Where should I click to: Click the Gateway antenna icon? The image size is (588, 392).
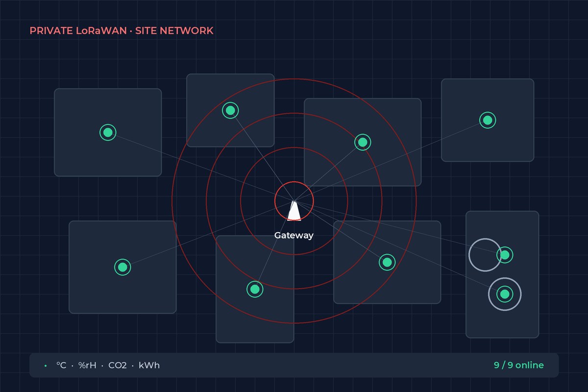point(294,211)
